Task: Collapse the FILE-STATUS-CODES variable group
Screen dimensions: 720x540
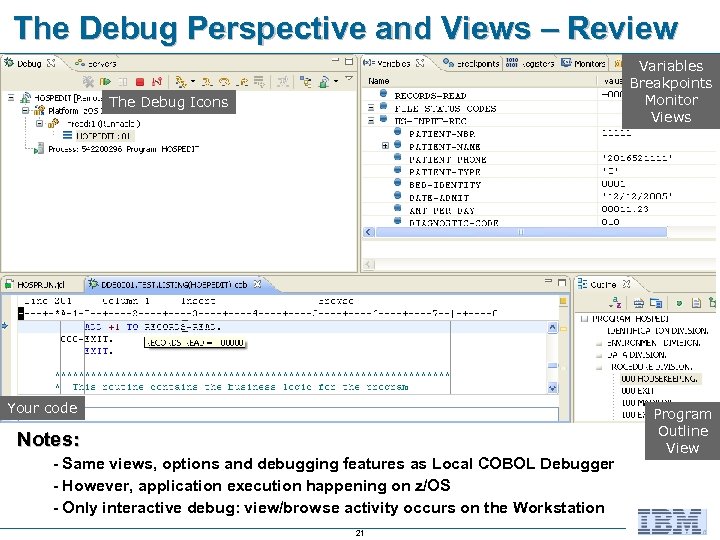Action: [371, 108]
